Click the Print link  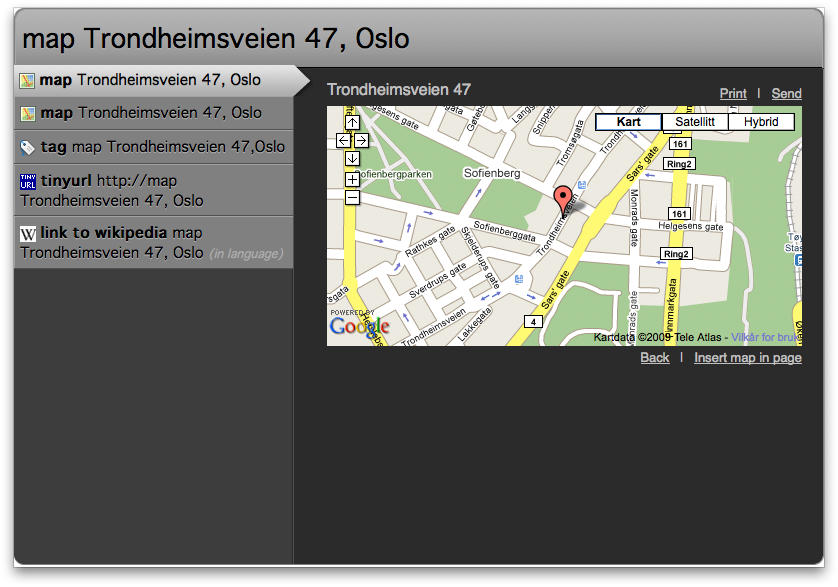pos(733,93)
